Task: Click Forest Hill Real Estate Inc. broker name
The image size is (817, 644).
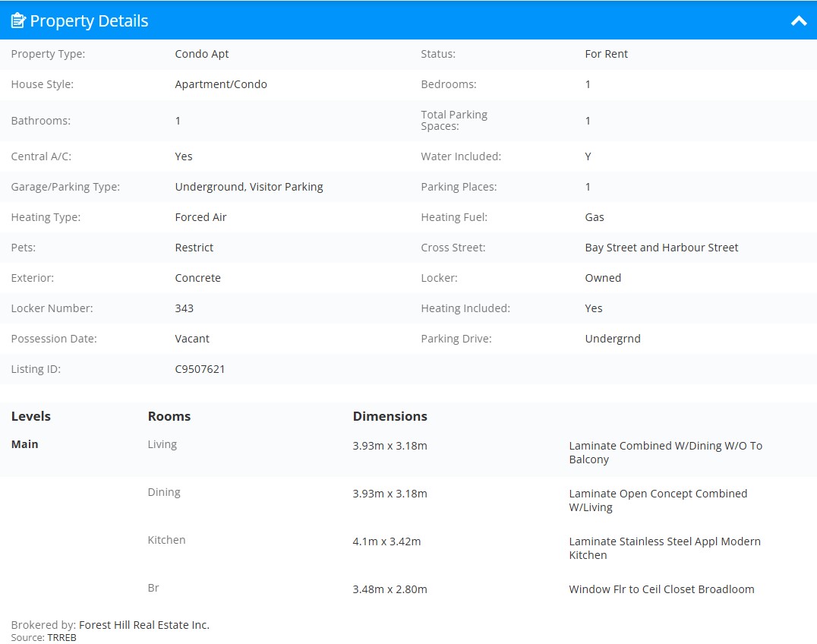Action: [144, 625]
